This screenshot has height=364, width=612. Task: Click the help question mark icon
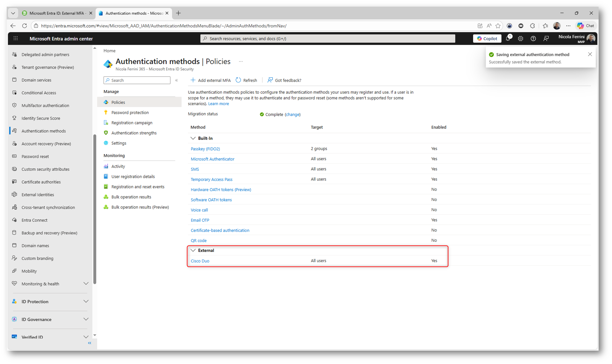(x=533, y=38)
